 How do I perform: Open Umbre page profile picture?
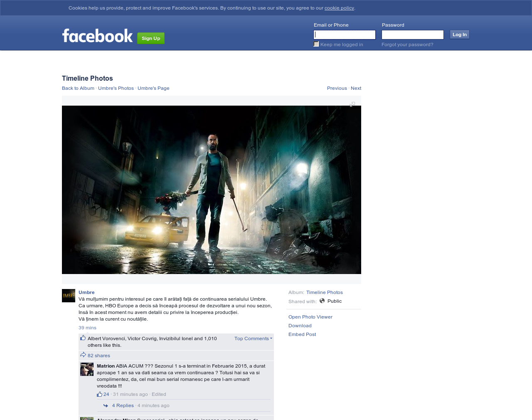[69, 296]
